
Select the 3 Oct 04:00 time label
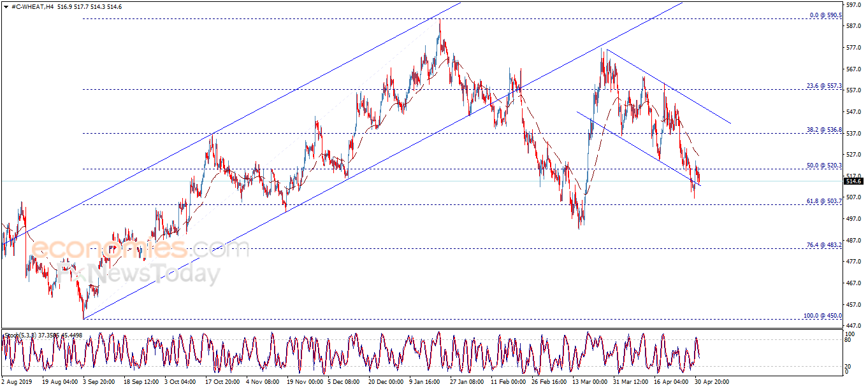pos(182,383)
